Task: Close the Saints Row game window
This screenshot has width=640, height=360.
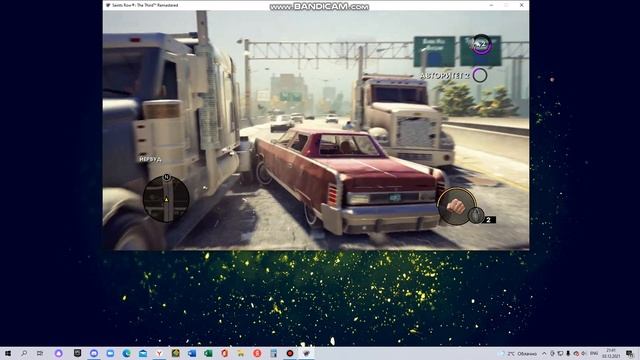Action: (522, 5)
